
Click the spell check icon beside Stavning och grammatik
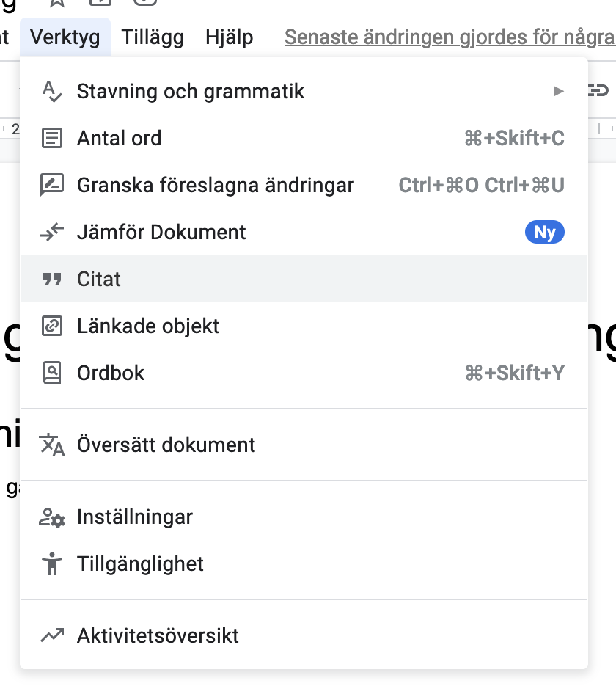52,92
